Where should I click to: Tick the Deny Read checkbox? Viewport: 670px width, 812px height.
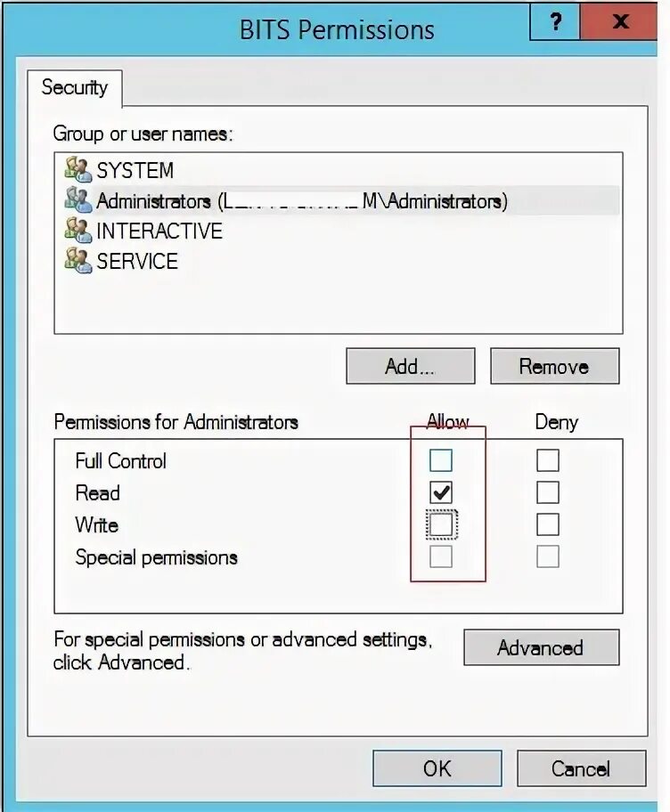tap(548, 492)
